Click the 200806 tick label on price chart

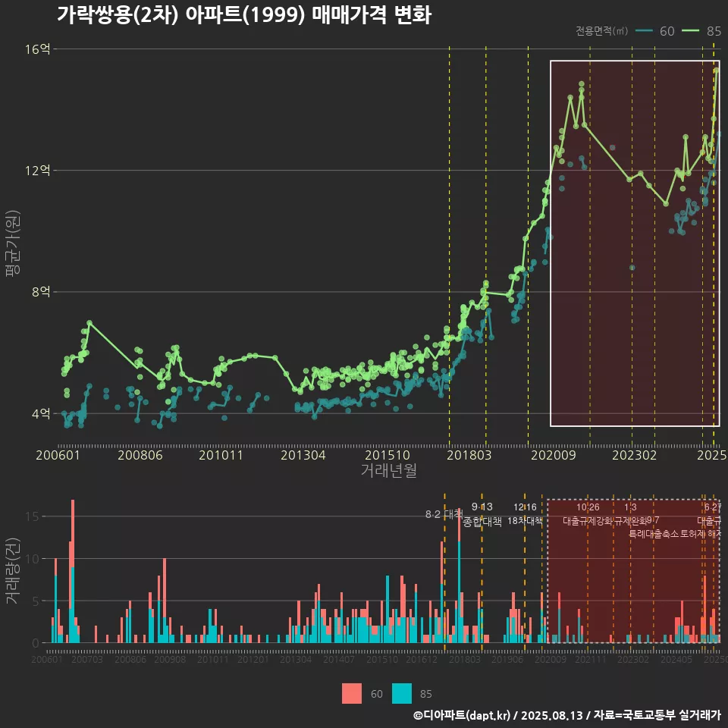[140, 455]
